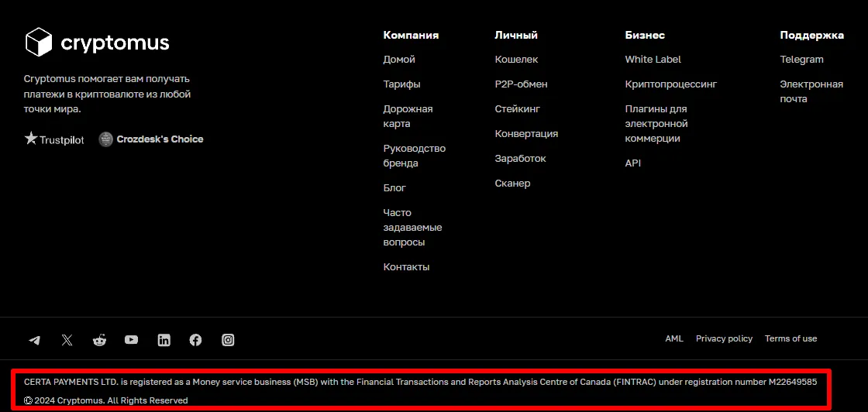Open the LinkedIn social icon
This screenshot has width=868, height=412.
click(x=164, y=340)
